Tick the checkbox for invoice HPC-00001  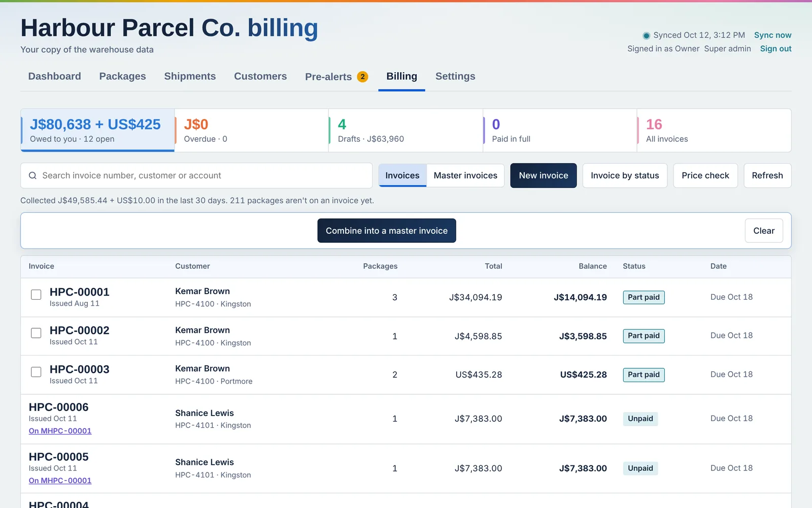[x=36, y=295]
